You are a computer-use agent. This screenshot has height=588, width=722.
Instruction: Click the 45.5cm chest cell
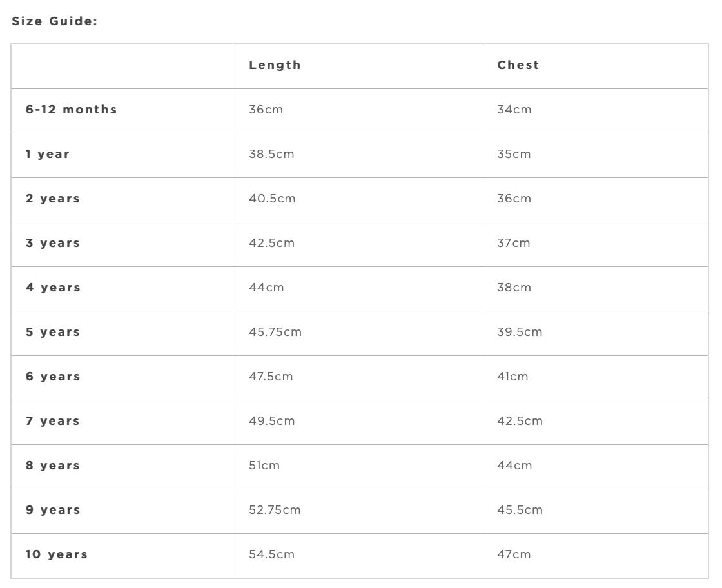coord(520,510)
